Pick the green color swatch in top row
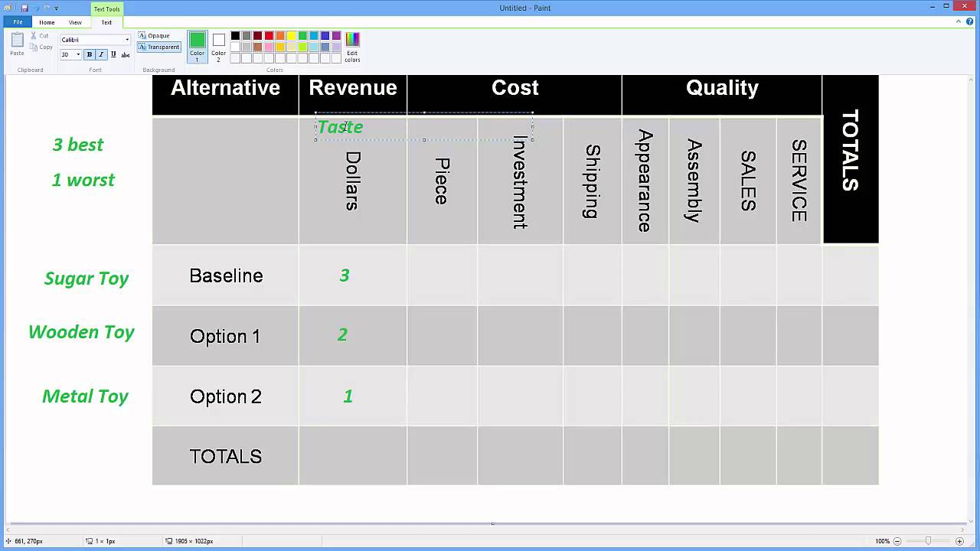This screenshot has height=551, width=980. click(x=302, y=36)
